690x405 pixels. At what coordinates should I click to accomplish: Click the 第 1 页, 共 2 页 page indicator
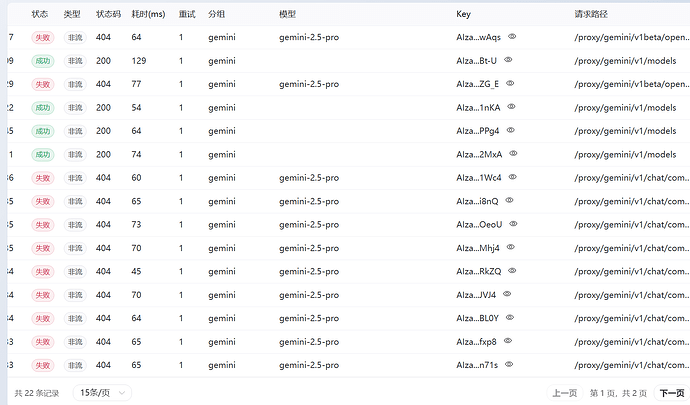click(x=618, y=393)
